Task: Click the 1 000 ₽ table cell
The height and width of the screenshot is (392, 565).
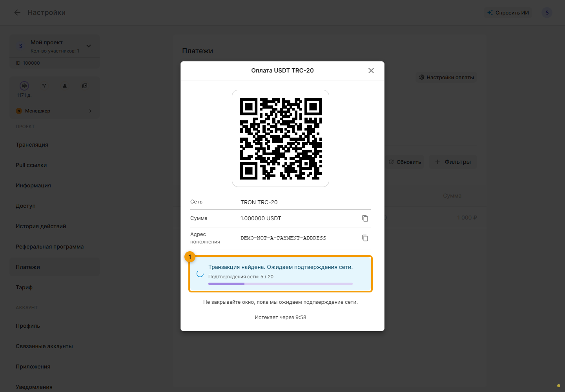Action: pyautogui.click(x=467, y=218)
